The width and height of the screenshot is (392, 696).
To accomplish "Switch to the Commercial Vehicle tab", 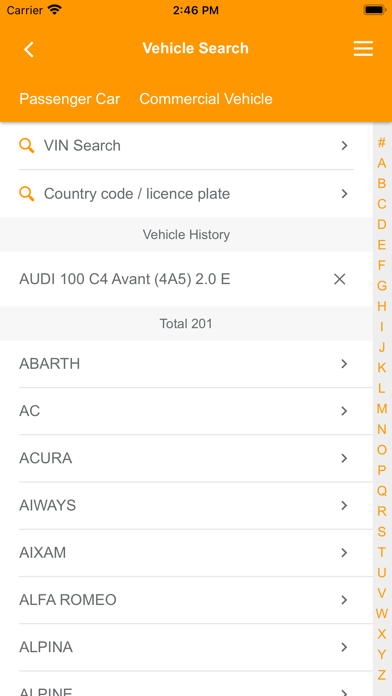I will click(206, 99).
